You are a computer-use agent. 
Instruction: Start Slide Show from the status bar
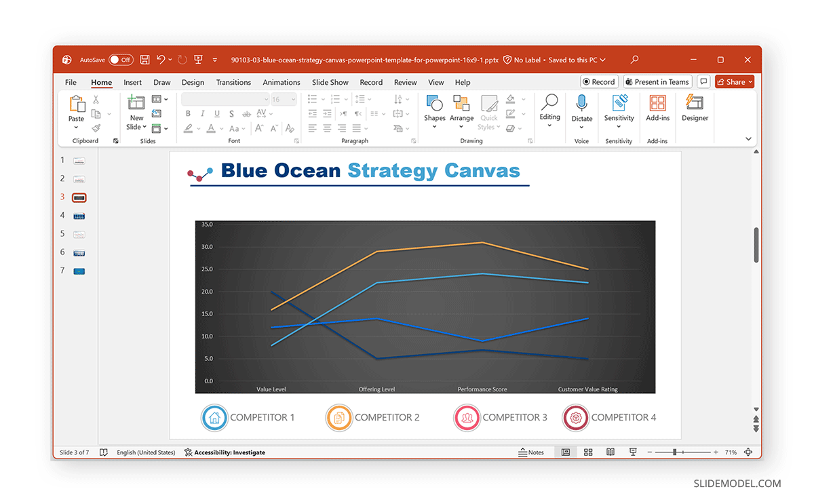click(632, 452)
